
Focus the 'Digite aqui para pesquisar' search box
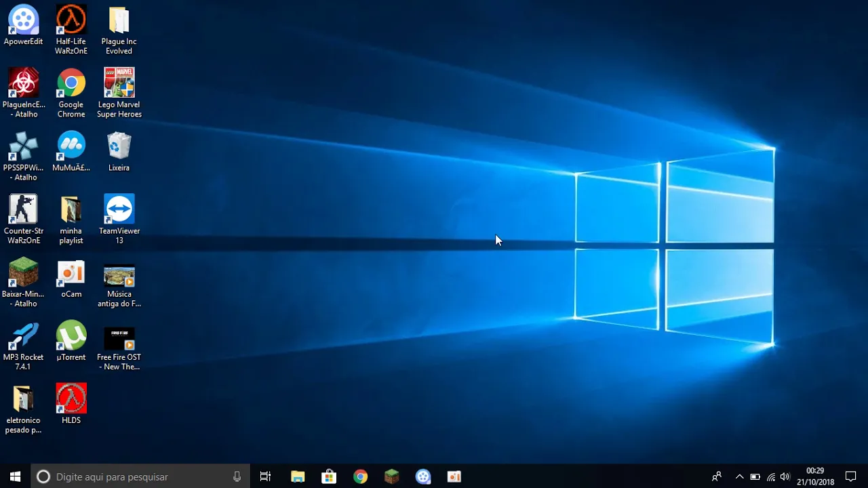(140, 476)
